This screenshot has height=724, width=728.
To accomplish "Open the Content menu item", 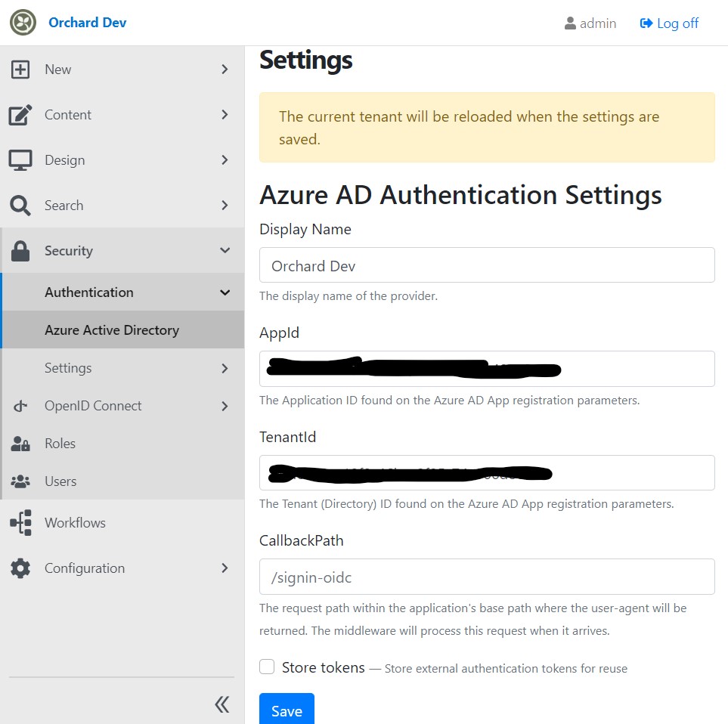I will click(122, 115).
